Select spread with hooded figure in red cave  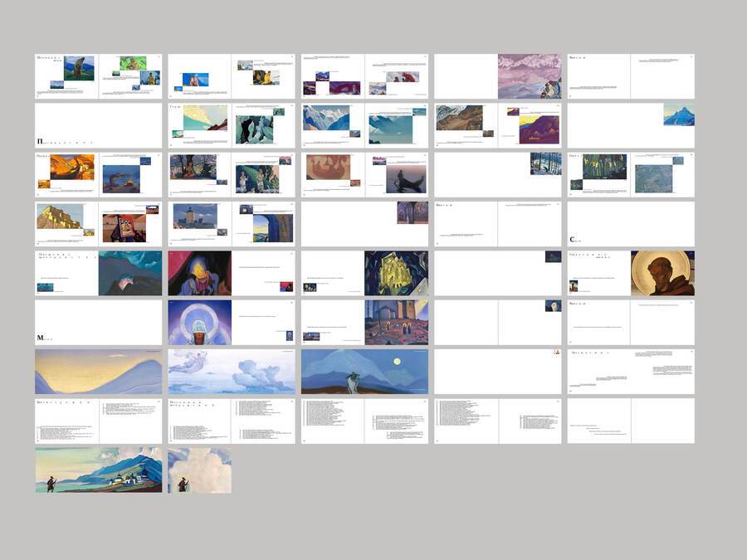click(232, 273)
